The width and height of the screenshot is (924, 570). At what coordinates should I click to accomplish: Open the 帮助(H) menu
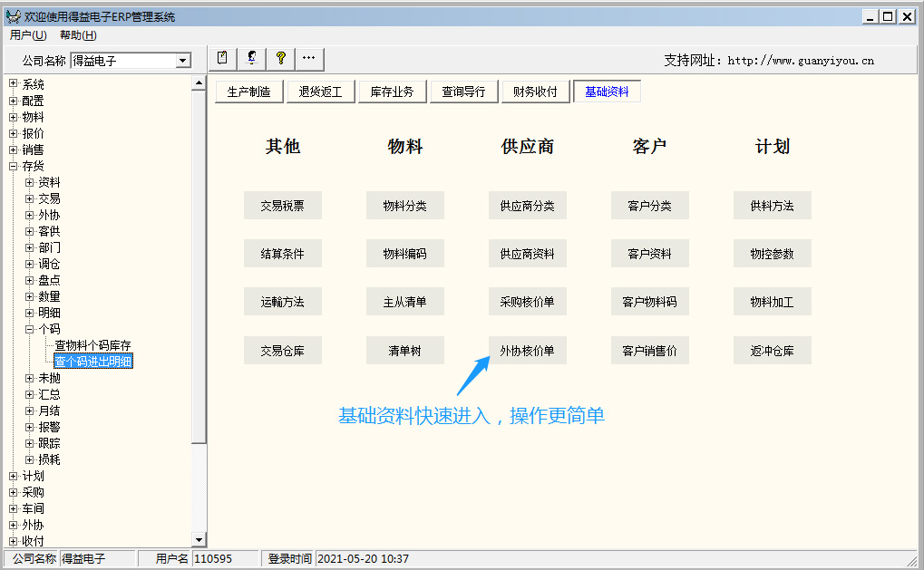coord(78,35)
